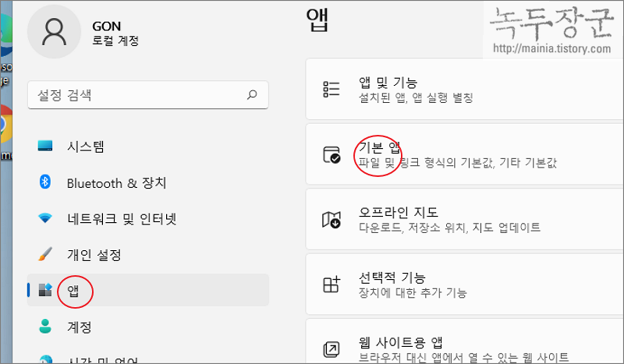The image size is (624, 364).
Task: Select Bluetooth & 장치 in sidebar
Action: [148, 183]
